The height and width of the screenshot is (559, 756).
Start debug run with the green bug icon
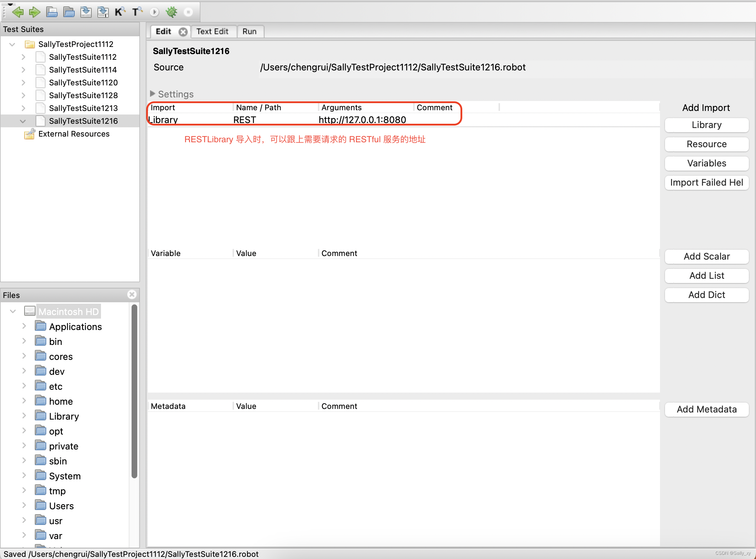tap(171, 12)
